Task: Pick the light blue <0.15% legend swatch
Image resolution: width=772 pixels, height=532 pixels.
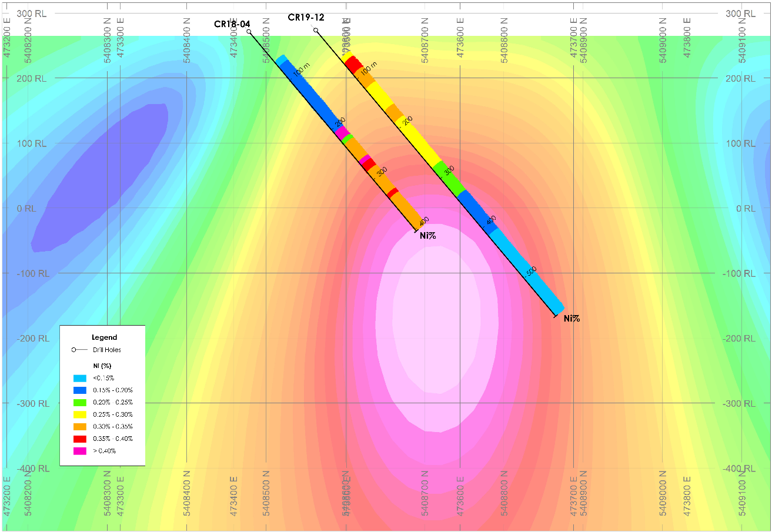Action: tap(80, 378)
